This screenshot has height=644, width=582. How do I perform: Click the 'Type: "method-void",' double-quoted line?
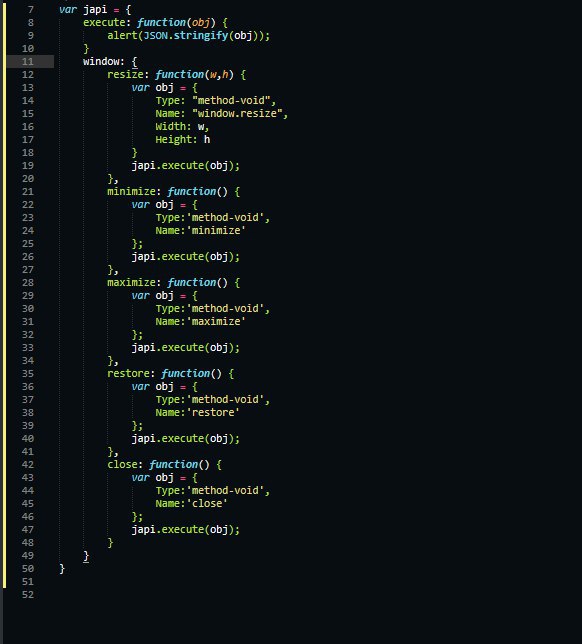pos(216,101)
